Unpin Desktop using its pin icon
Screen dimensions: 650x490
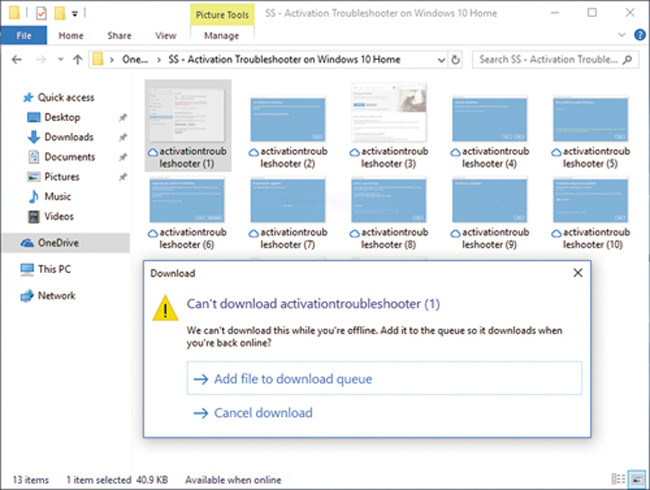pos(122,118)
